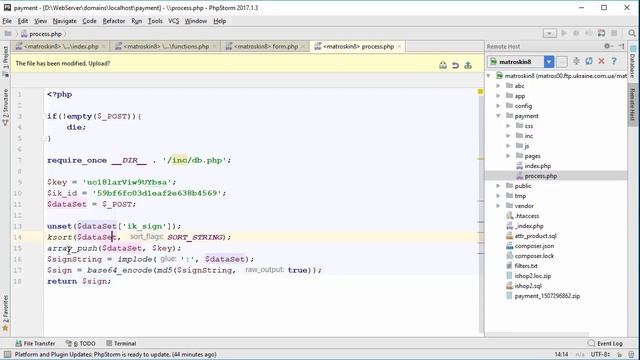Open the matroskin8 server dropdown arrow
Image resolution: width=640 pixels, height=360 pixels.
549,62
